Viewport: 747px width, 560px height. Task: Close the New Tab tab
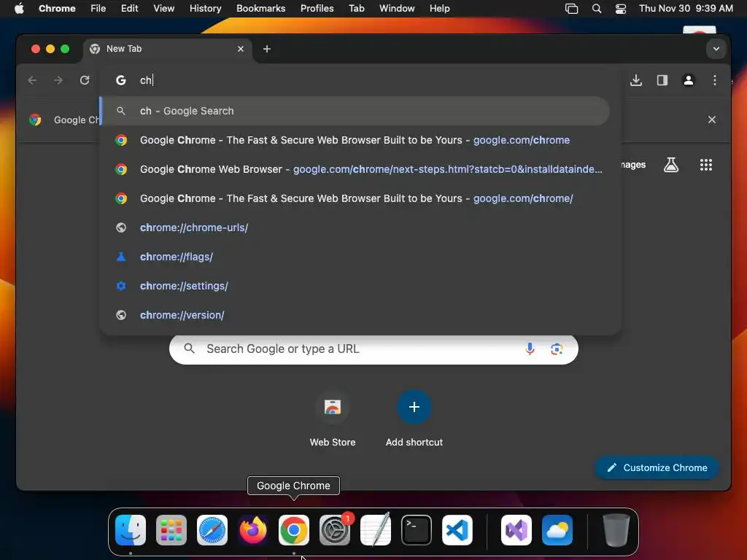(x=241, y=49)
